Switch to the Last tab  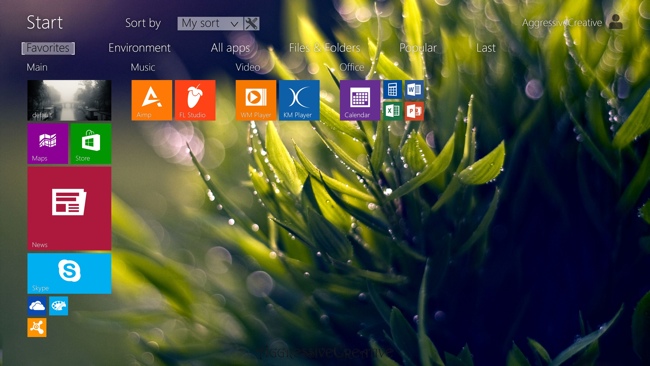point(486,48)
